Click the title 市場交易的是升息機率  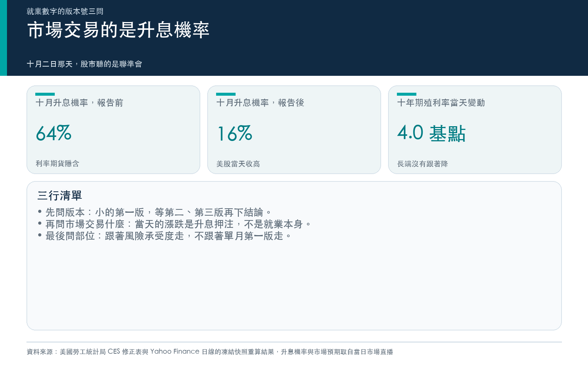pyautogui.click(x=118, y=30)
